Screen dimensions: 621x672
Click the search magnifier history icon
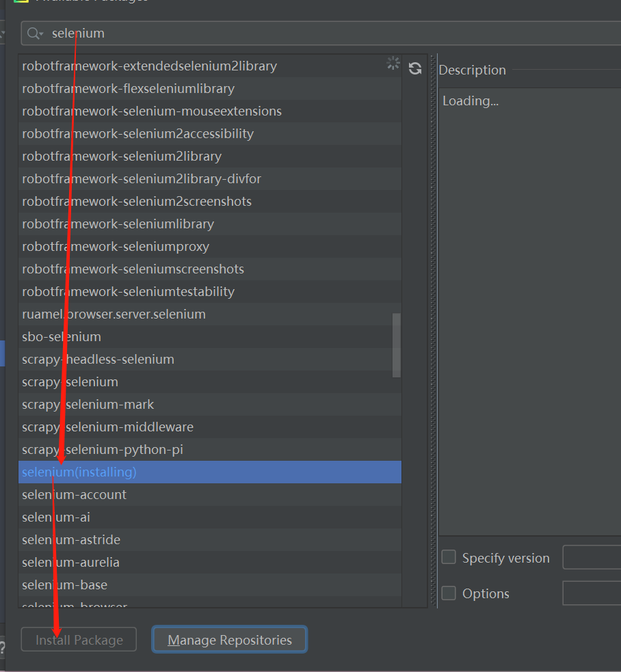[35, 33]
